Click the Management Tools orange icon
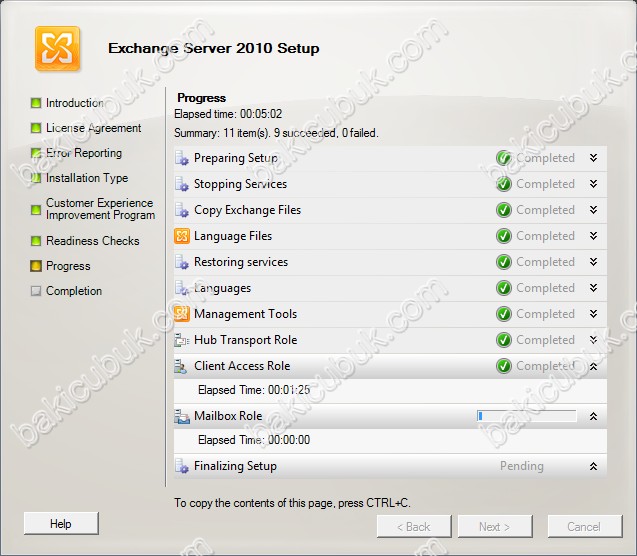This screenshot has height=556, width=637. pos(182,314)
